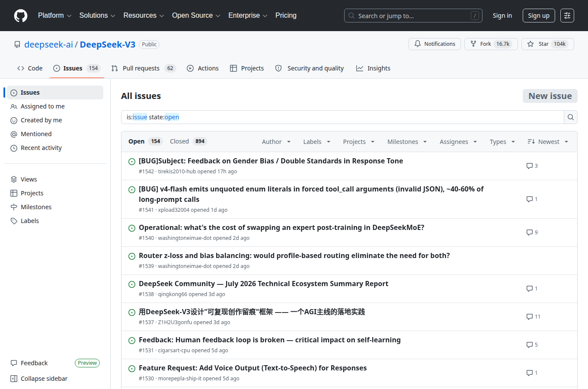Open the Projects repository tab
Screen dimensions: 588x389
247,68
